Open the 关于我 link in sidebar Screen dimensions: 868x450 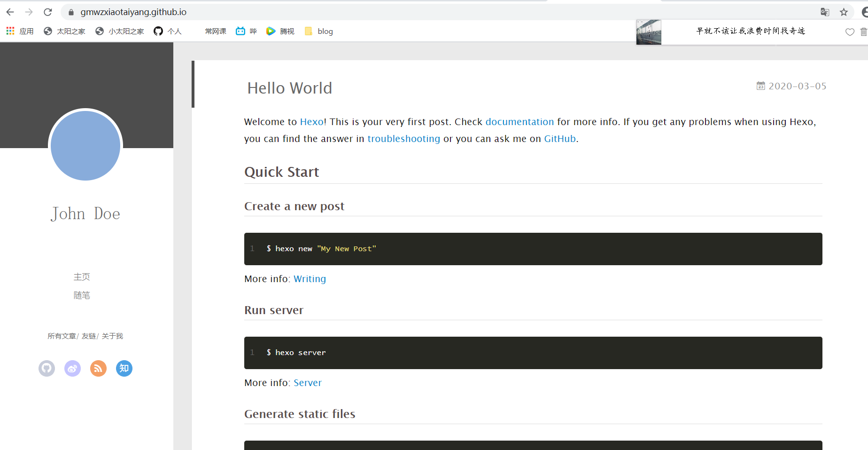click(x=112, y=336)
